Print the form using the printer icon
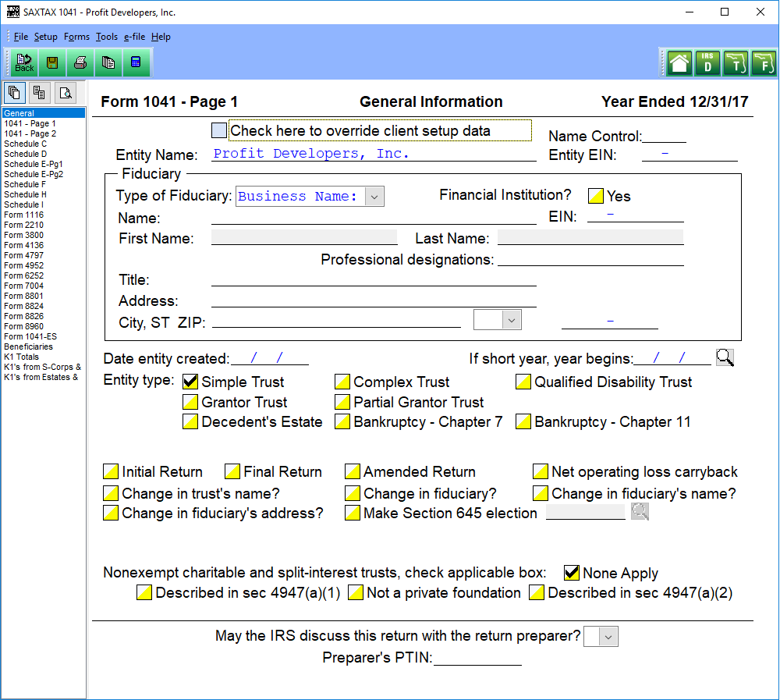 click(80, 62)
